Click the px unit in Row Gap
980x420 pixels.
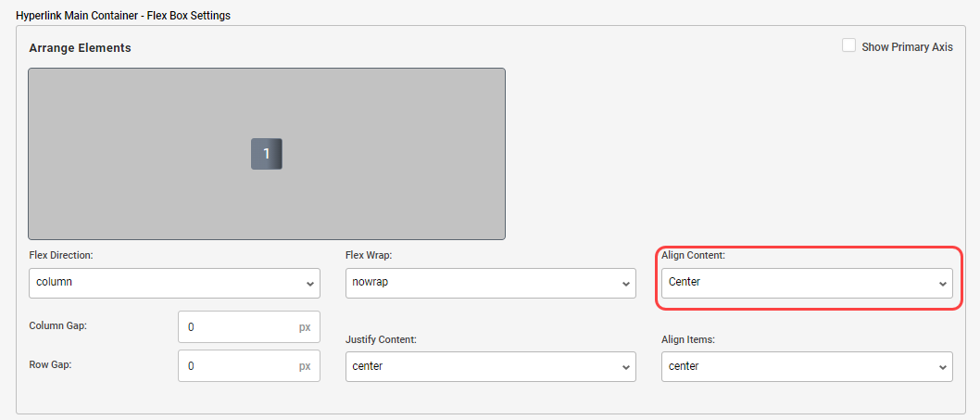305,366
